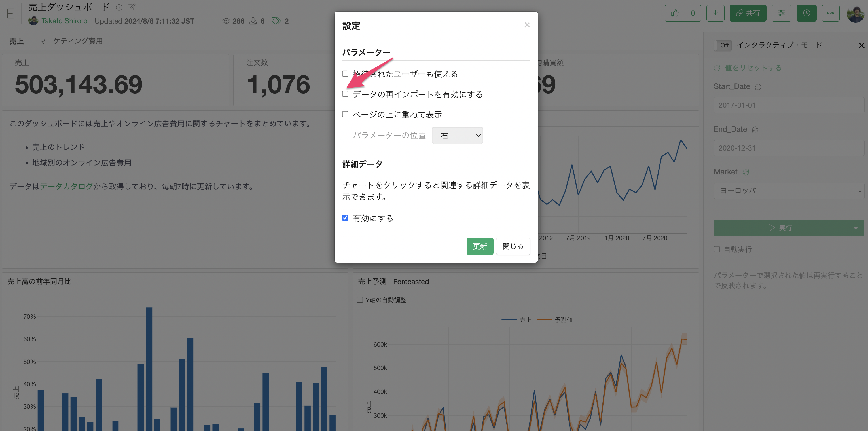Open the データカタログ link

pyautogui.click(x=67, y=186)
